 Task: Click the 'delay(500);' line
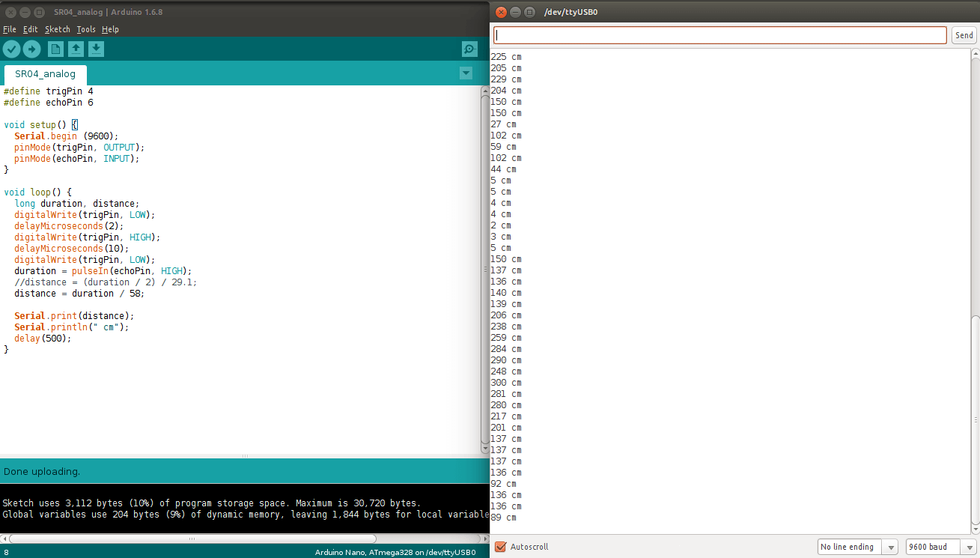tap(43, 338)
